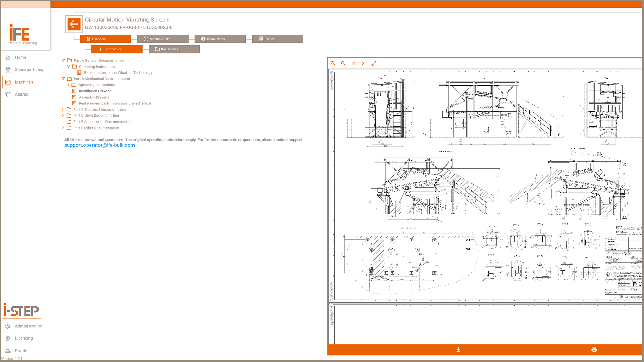The image size is (644, 362).
Task: Jump to first page of document
Action: click(354, 63)
